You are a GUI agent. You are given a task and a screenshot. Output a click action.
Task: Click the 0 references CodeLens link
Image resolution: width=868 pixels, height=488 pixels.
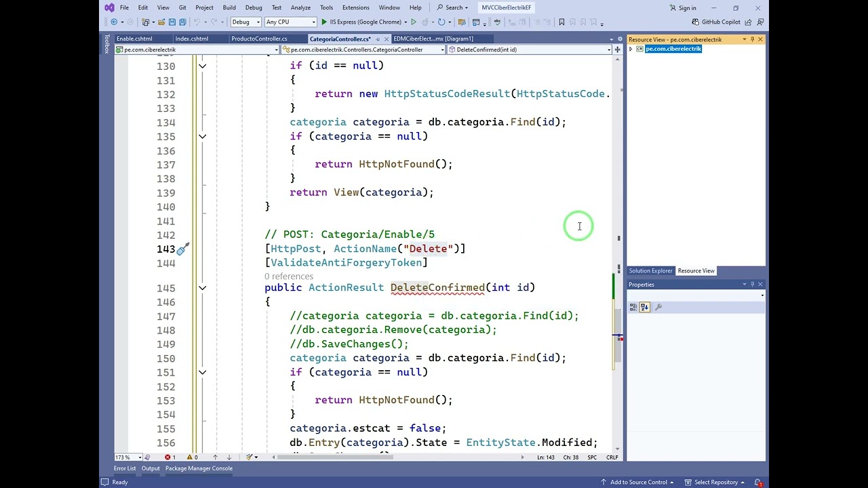coord(289,277)
